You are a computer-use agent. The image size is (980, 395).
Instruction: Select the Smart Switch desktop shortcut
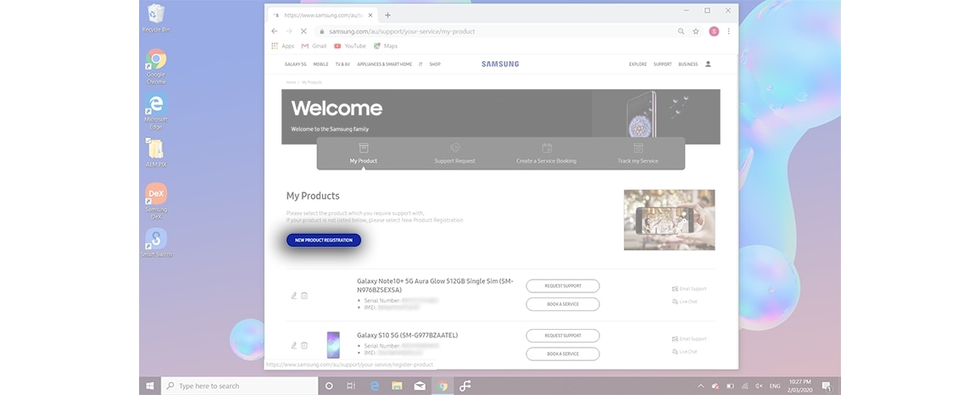click(156, 243)
